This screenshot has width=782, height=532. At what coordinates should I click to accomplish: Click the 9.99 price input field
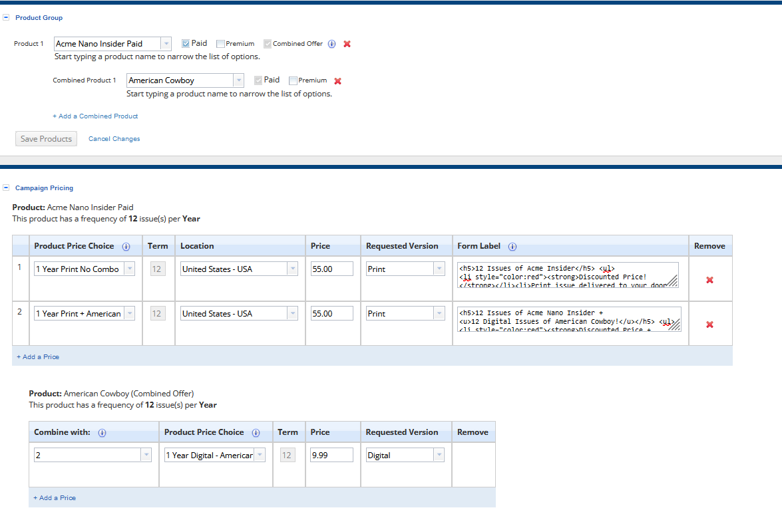tap(331, 456)
